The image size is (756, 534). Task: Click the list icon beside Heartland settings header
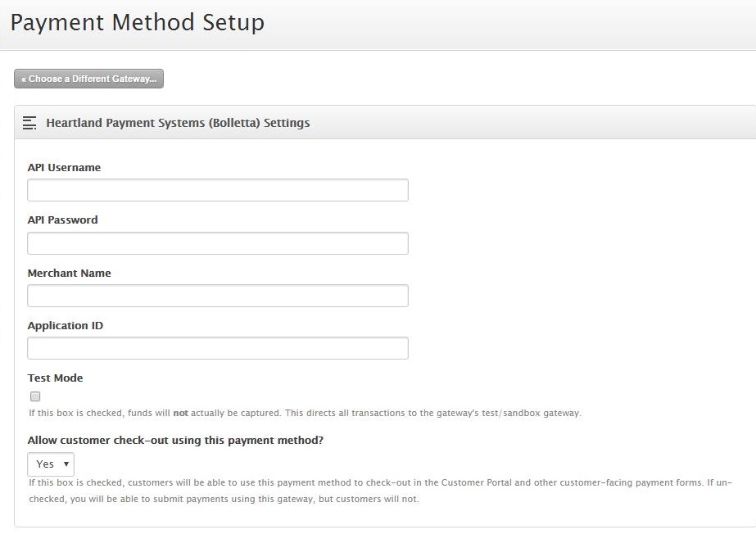[29, 123]
